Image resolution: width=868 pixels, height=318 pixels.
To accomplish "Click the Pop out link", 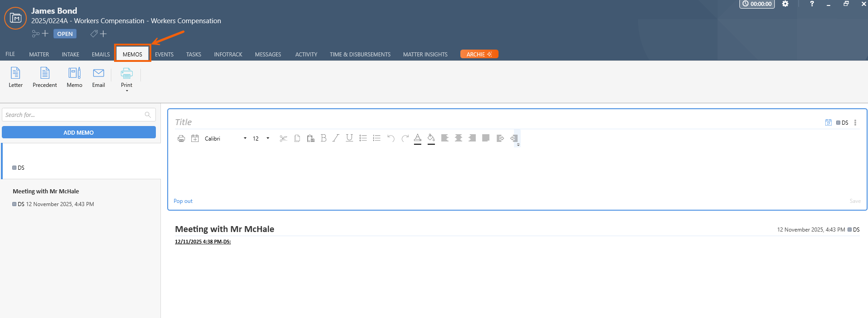I will pos(183,201).
